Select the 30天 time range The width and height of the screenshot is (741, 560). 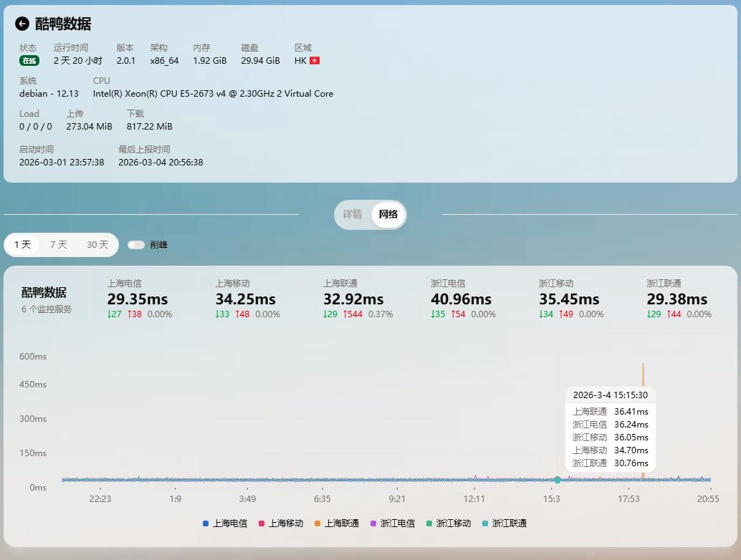click(97, 244)
